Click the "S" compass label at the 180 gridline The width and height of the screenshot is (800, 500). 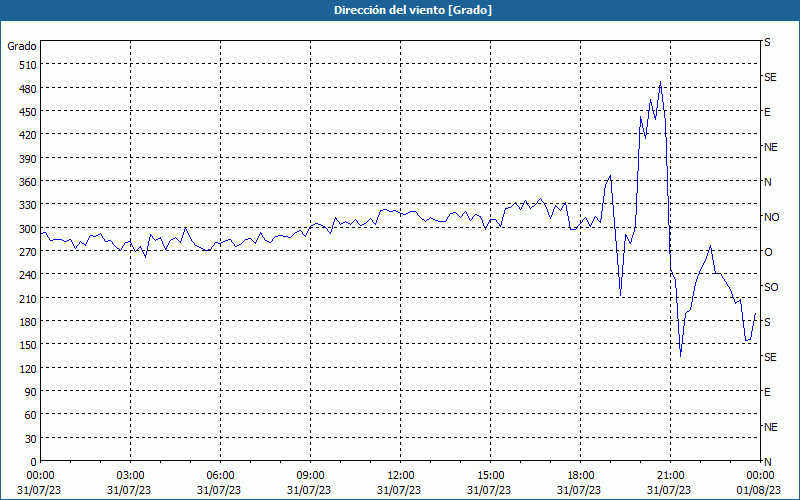(767, 322)
